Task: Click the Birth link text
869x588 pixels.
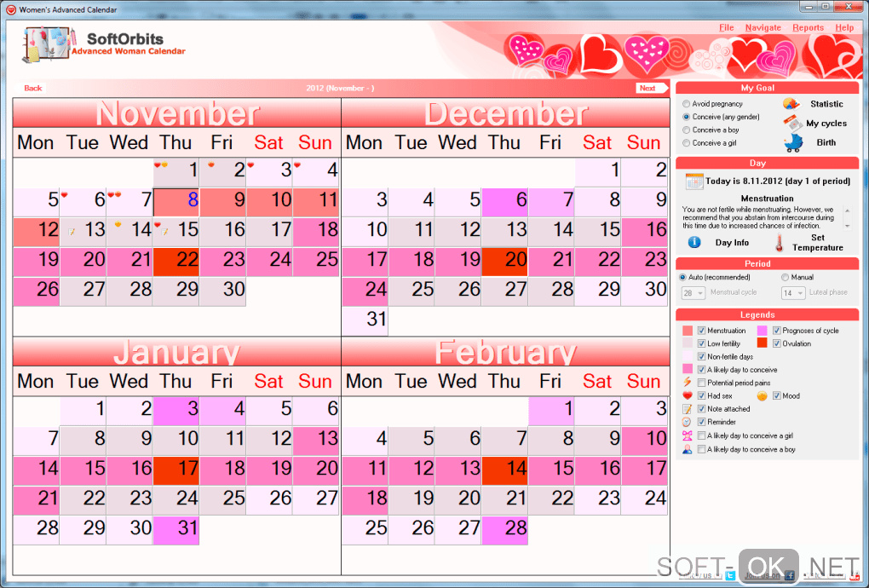Action: 826,142
